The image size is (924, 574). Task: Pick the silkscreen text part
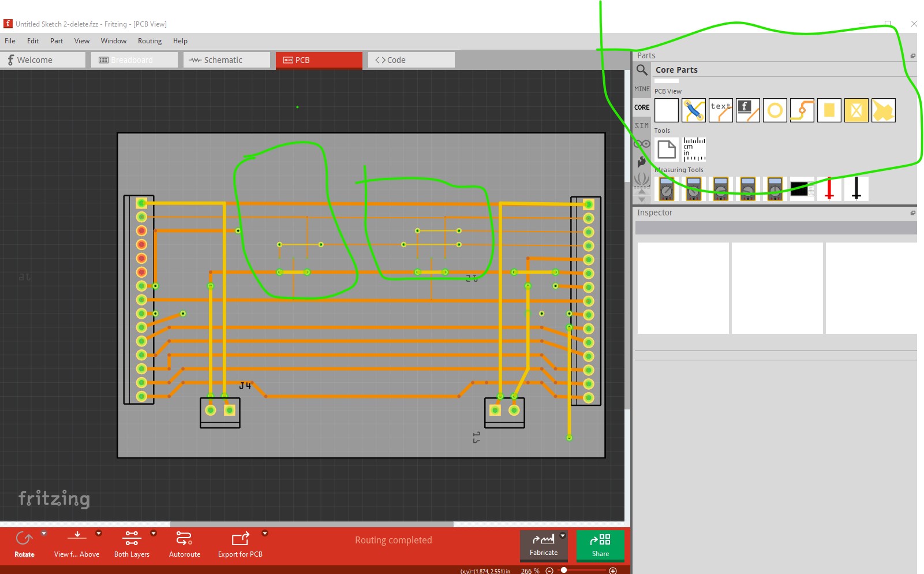click(x=720, y=110)
